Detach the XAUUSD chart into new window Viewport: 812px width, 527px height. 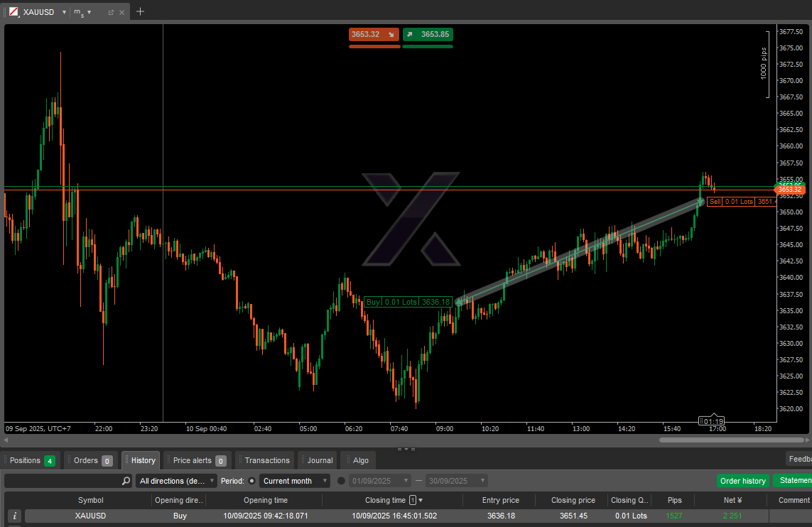click(x=111, y=12)
